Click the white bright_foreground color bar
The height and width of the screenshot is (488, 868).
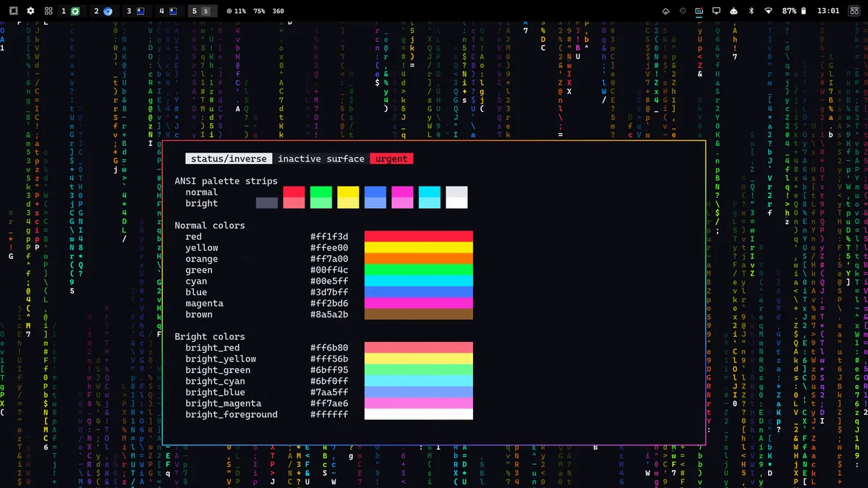[419, 414]
